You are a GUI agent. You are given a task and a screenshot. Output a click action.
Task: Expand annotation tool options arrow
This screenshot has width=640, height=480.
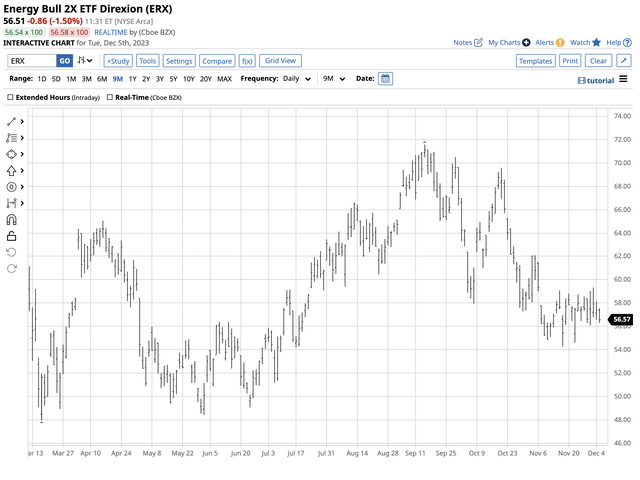point(22,138)
